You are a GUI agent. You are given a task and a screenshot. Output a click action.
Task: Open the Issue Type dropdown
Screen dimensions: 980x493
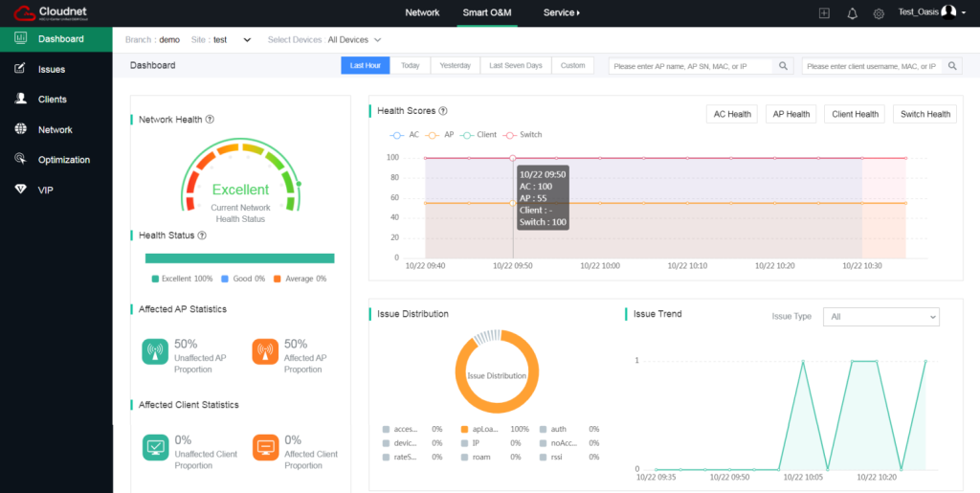pyautogui.click(x=880, y=316)
